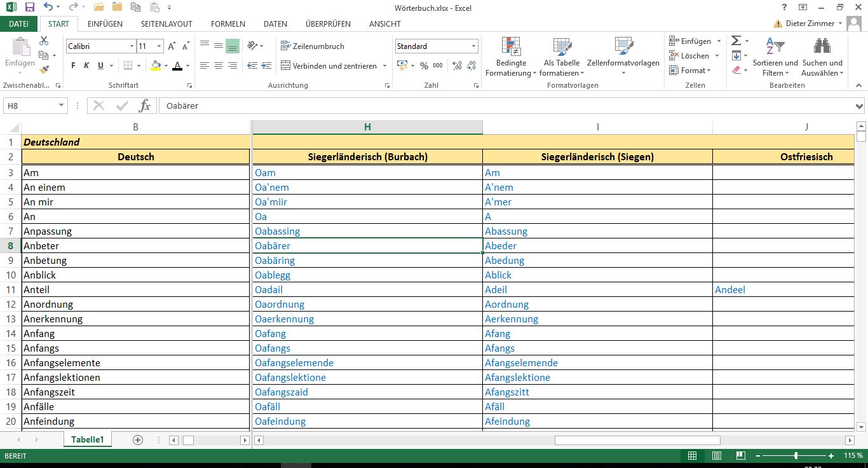Switch to Normal view in status bar
The image size is (868, 468).
pos(693,456)
